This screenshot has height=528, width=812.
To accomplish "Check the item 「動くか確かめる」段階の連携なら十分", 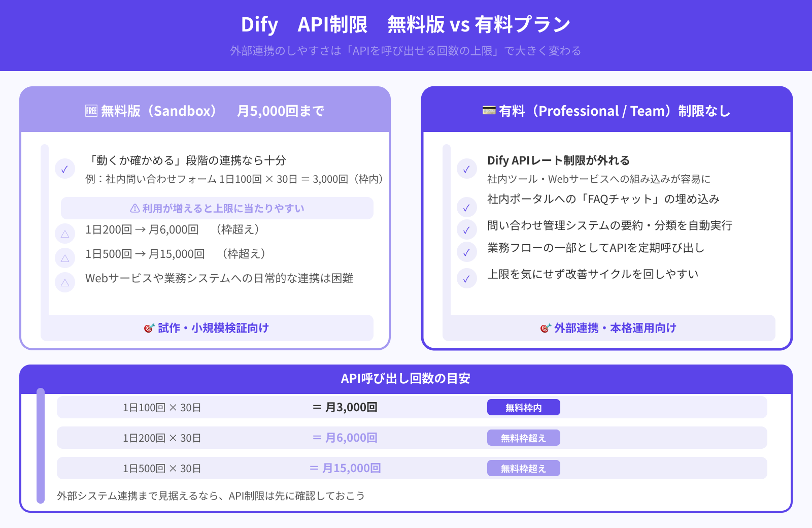I will point(65,169).
